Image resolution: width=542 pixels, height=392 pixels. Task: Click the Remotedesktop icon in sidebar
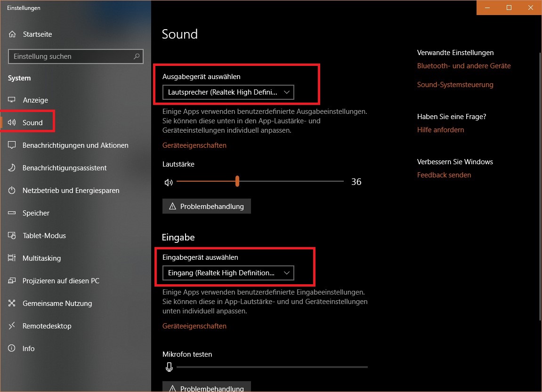pyautogui.click(x=12, y=326)
